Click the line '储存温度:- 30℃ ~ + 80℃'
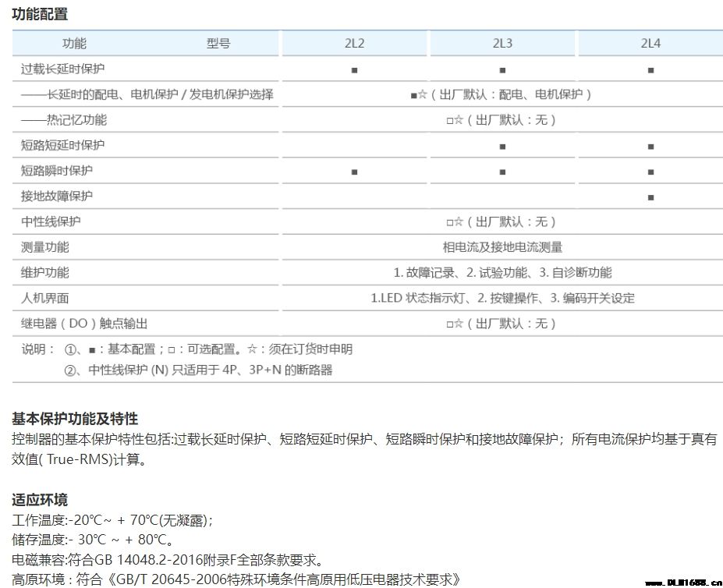Screen dimensions: 723x588 tap(93, 540)
